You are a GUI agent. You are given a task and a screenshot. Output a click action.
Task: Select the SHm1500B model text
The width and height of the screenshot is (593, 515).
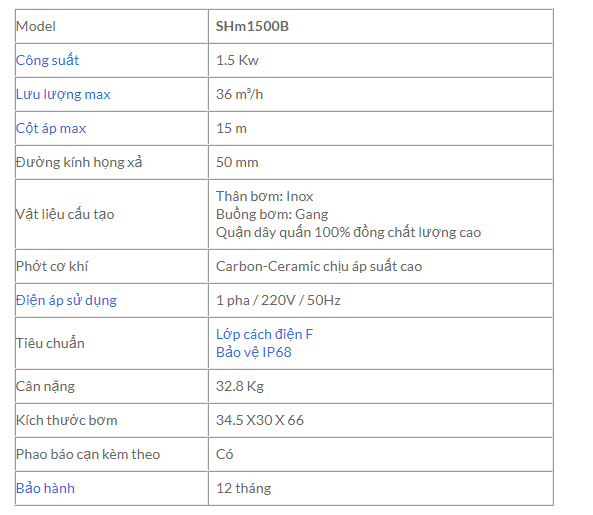(x=252, y=26)
